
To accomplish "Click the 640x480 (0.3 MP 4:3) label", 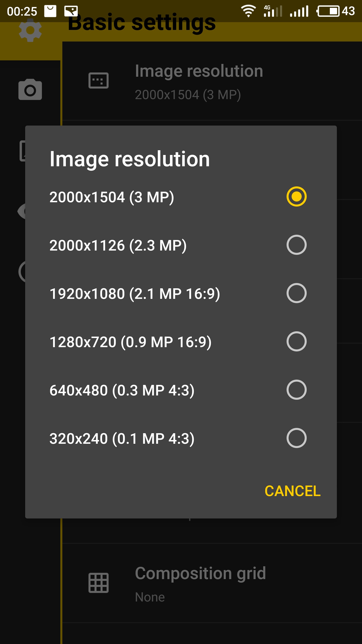I will click(x=122, y=390).
